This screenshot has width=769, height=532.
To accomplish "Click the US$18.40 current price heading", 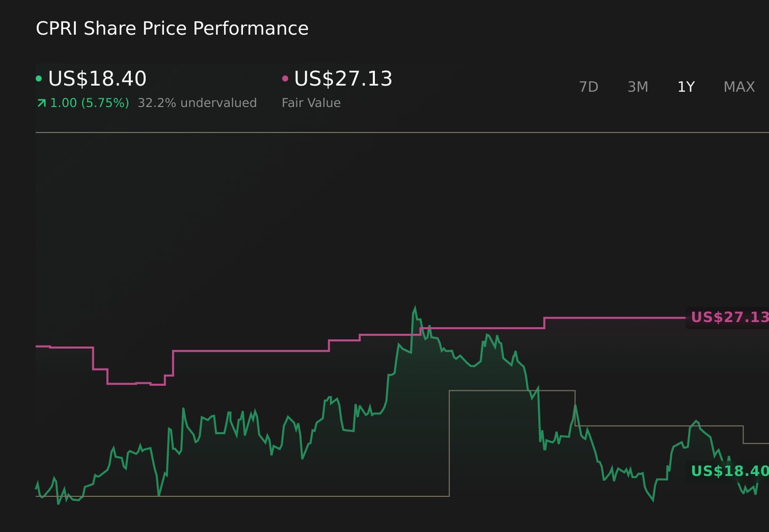I will 97,79.
